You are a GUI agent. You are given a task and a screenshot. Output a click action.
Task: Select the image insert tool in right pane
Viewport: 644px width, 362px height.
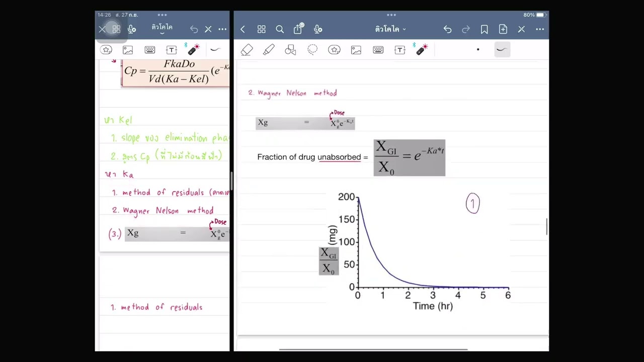356,50
